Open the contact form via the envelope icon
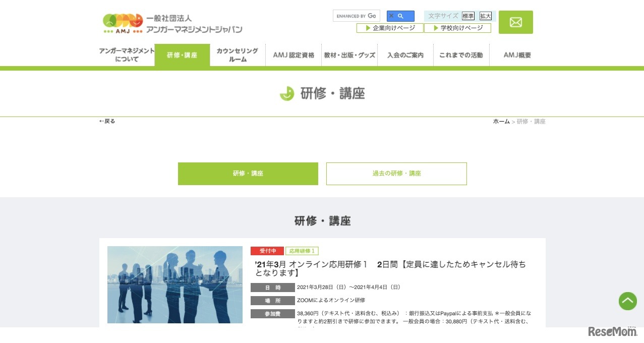 point(515,22)
